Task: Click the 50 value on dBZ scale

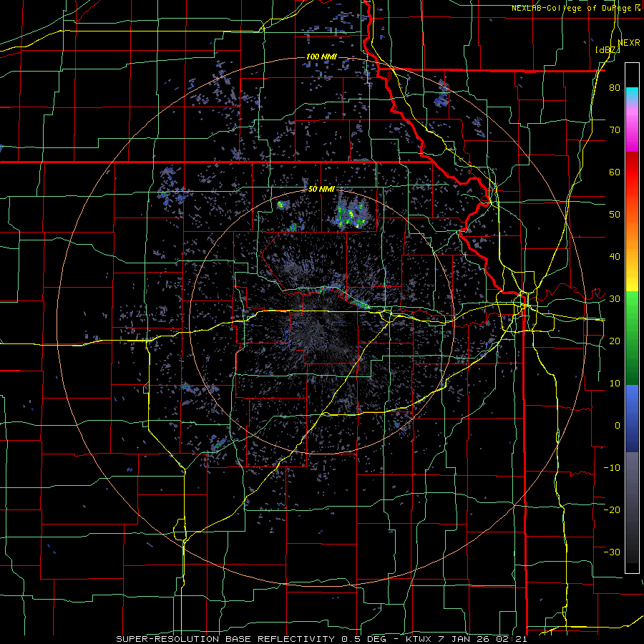Action: 615,215
